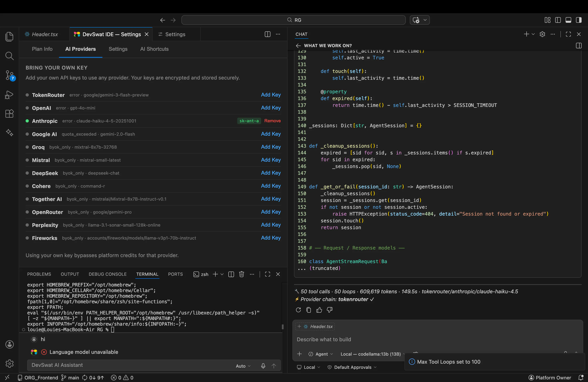Toggle the chat's side panel icon
This screenshot has width=588, height=382.
pos(579,45)
